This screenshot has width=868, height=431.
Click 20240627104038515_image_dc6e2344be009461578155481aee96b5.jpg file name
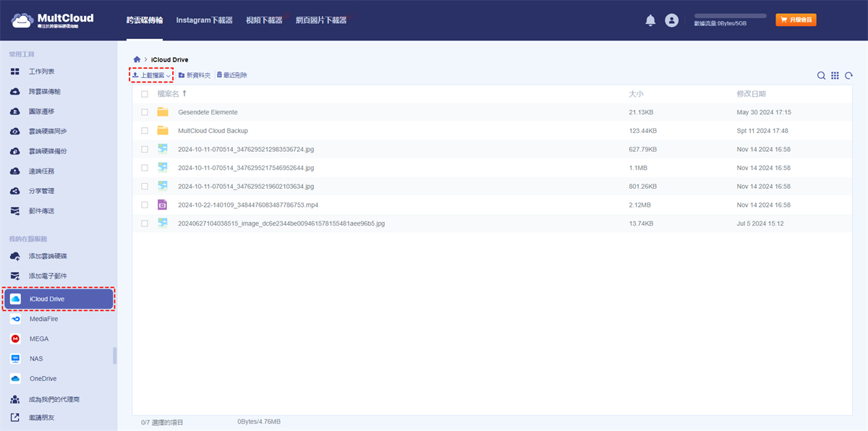tap(281, 223)
